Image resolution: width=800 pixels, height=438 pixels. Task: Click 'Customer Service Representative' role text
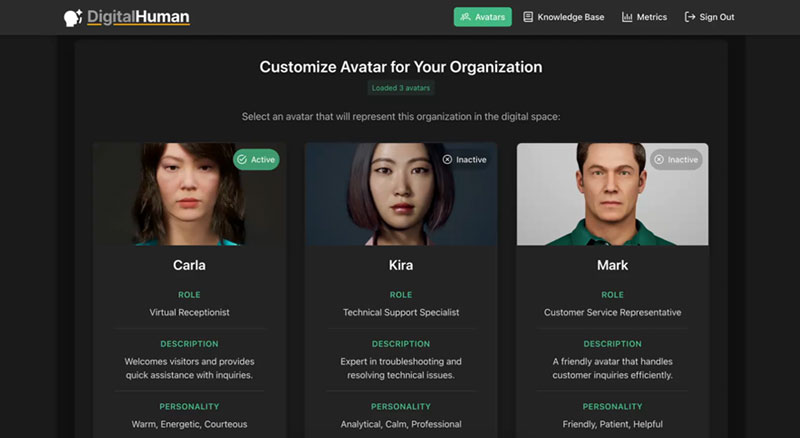pos(612,312)
